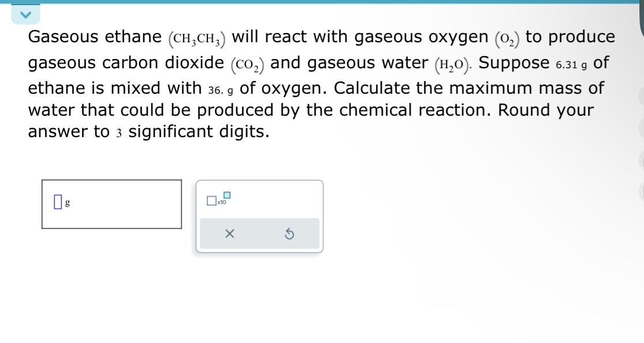Insert scientific notation using the x10 button

pyautogui.click(x=217, y=200)
